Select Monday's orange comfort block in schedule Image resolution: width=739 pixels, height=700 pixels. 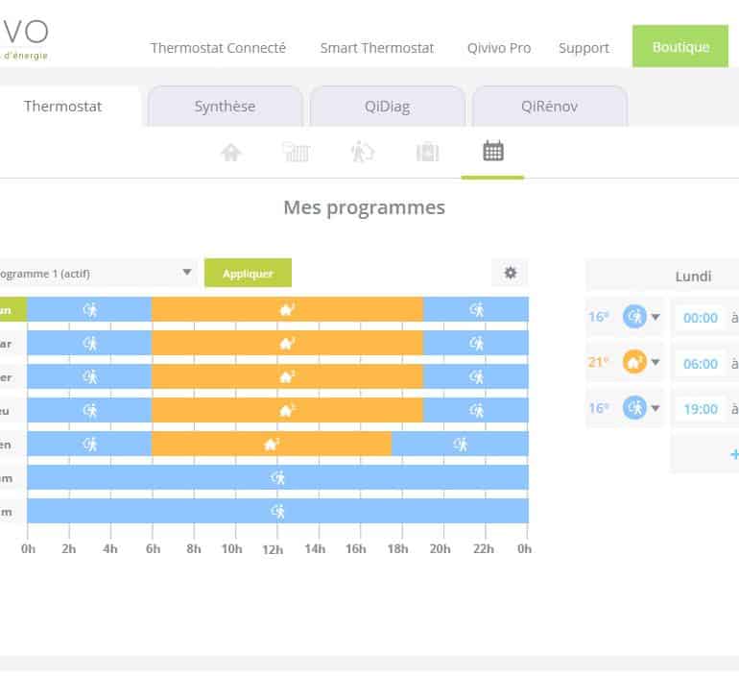pyautogui.click(x=286, y=309)
